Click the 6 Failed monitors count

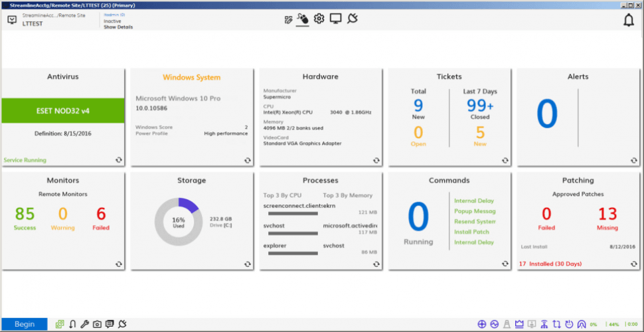click(x=101, y=214)
